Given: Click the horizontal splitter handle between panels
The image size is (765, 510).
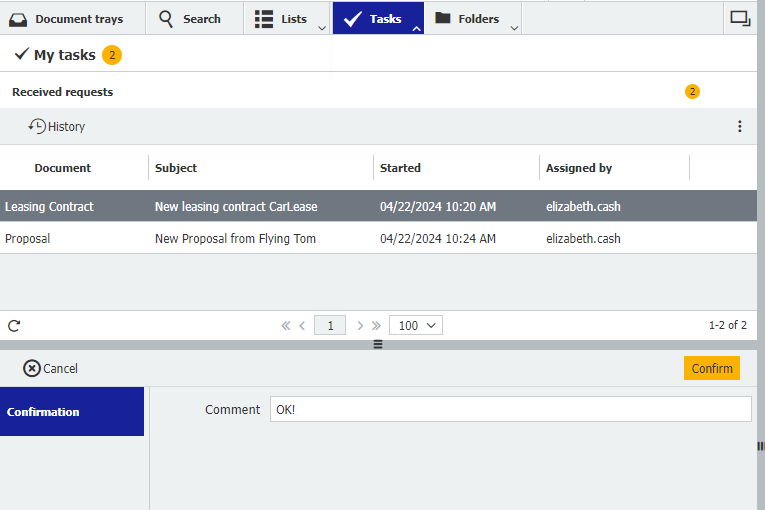Looking at the screenshot, I should (378, 344).
